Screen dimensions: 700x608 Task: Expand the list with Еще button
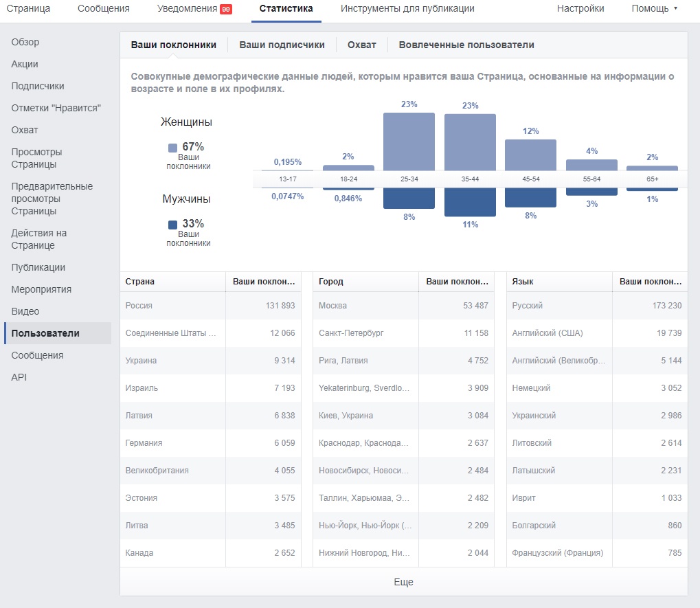403,582
